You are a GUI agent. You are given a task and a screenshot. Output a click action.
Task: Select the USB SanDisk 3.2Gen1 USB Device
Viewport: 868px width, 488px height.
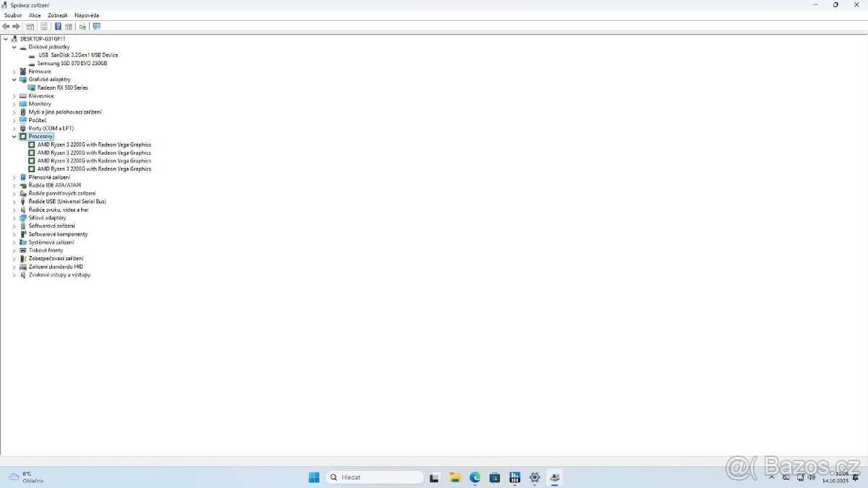(78, 55)
